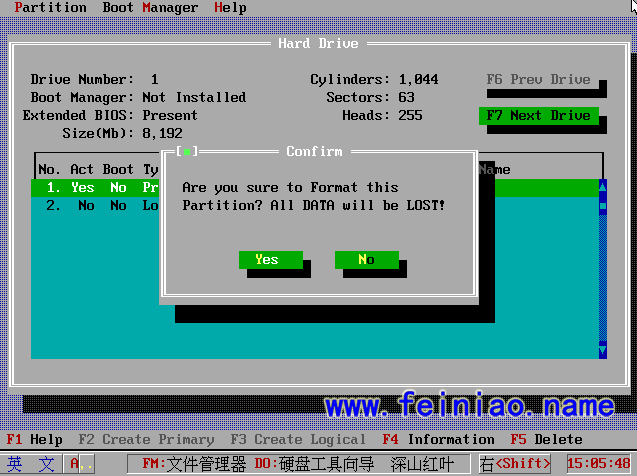Select partition row 2 in the list
Viewport: 637px width, 476px height.
(x=315, y=206)
